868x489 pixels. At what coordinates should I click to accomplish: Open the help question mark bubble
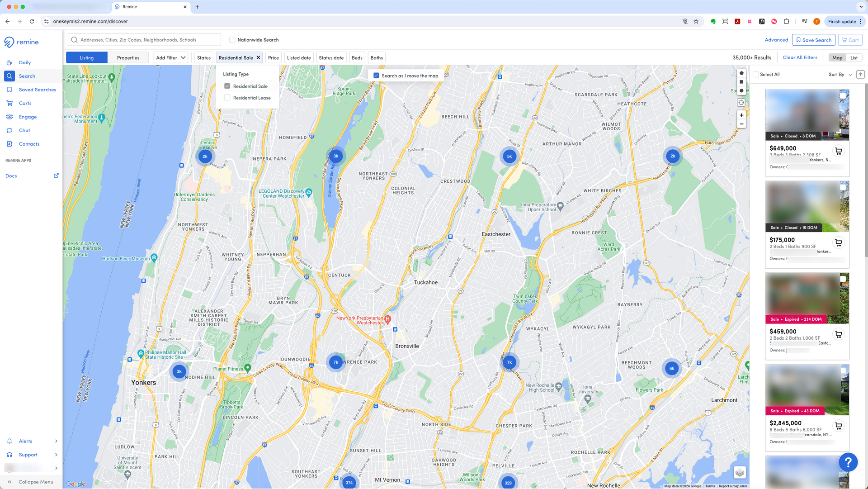[848, 462]
